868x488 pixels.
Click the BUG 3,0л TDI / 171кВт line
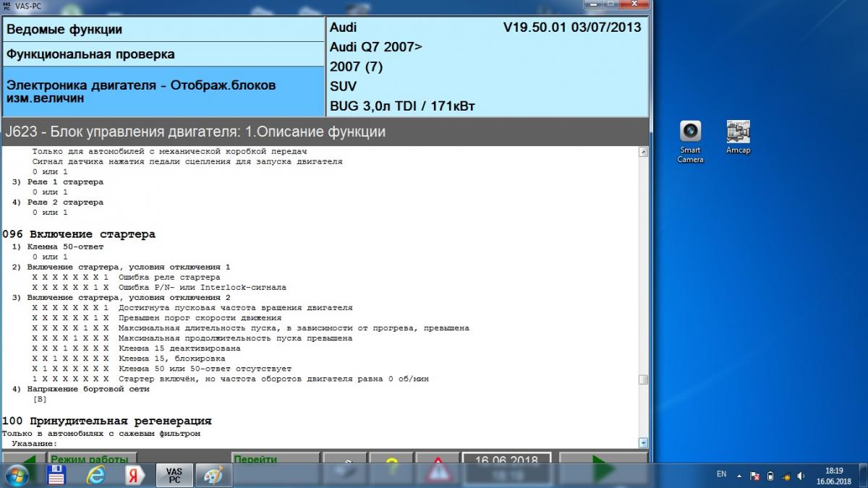pyautogui.click(x=402, y=106)
